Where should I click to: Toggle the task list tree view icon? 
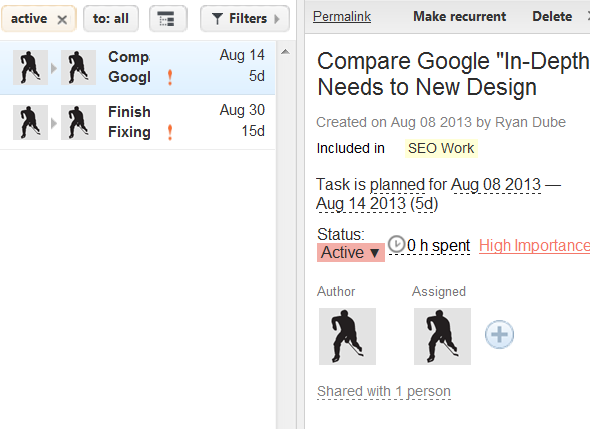click(168, 18)
